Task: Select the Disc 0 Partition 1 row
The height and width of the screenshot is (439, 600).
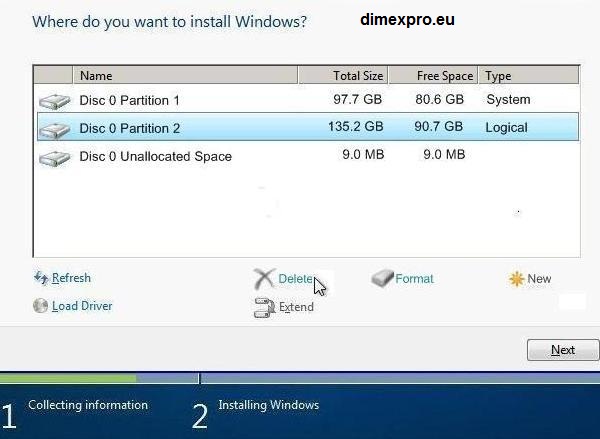Action: click(308, 100)
